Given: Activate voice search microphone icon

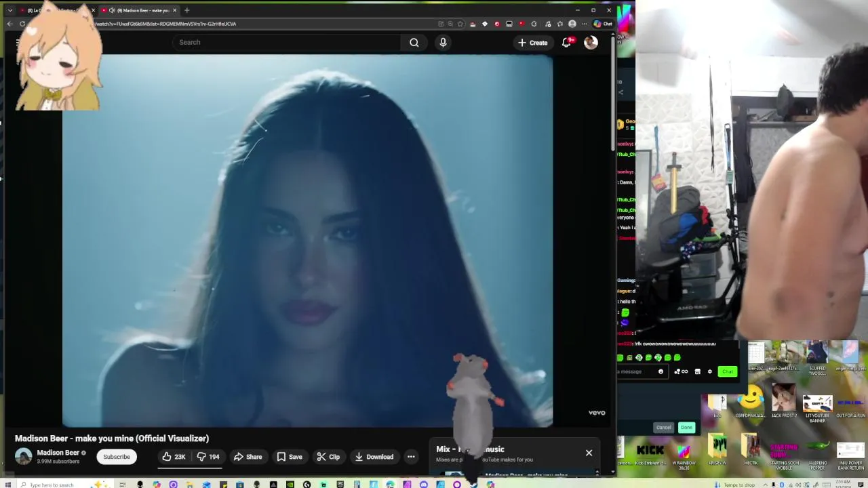Looking at the screenshot, I should click(x=443, y=42).
